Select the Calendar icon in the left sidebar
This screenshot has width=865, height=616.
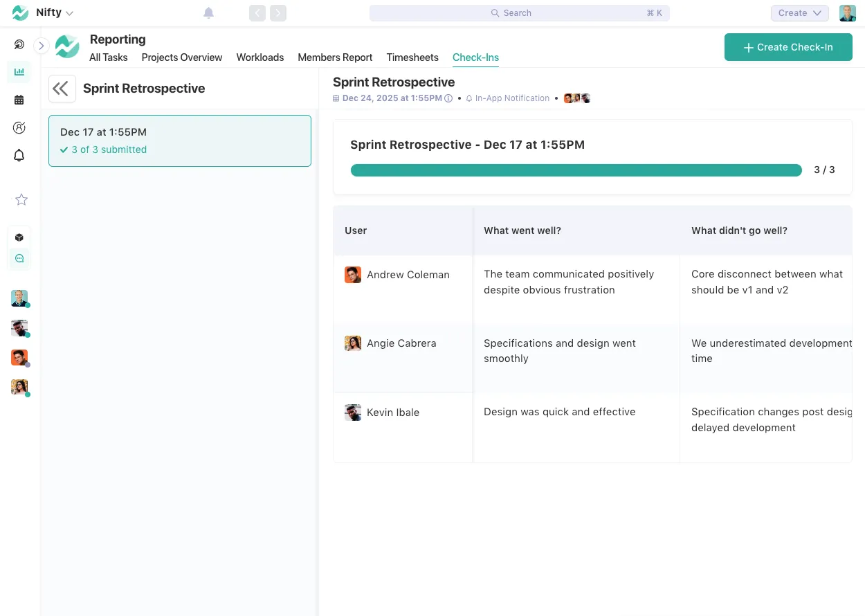[19, 100]
